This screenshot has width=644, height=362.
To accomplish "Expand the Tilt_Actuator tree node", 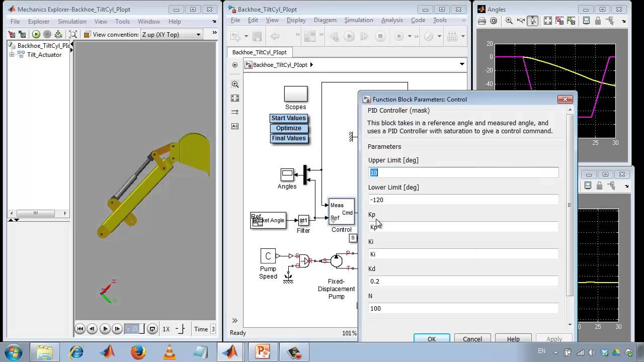I will (12, 55).
